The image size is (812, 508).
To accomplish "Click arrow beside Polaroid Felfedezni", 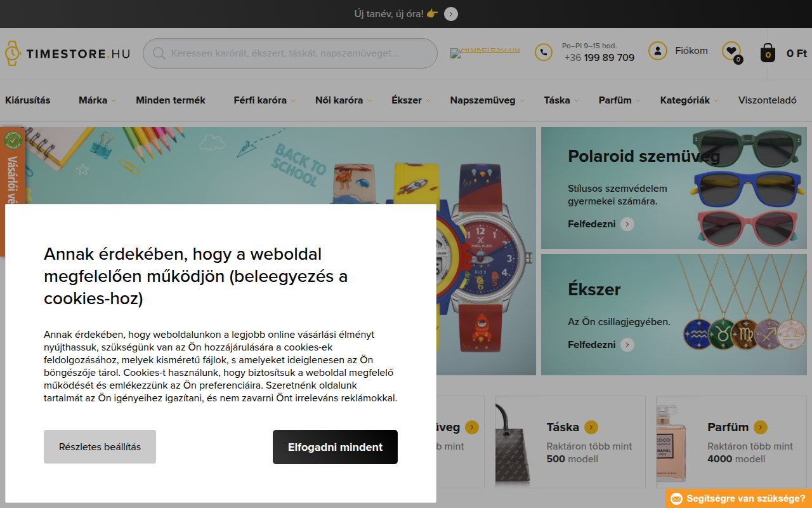I will pos(627,224).
